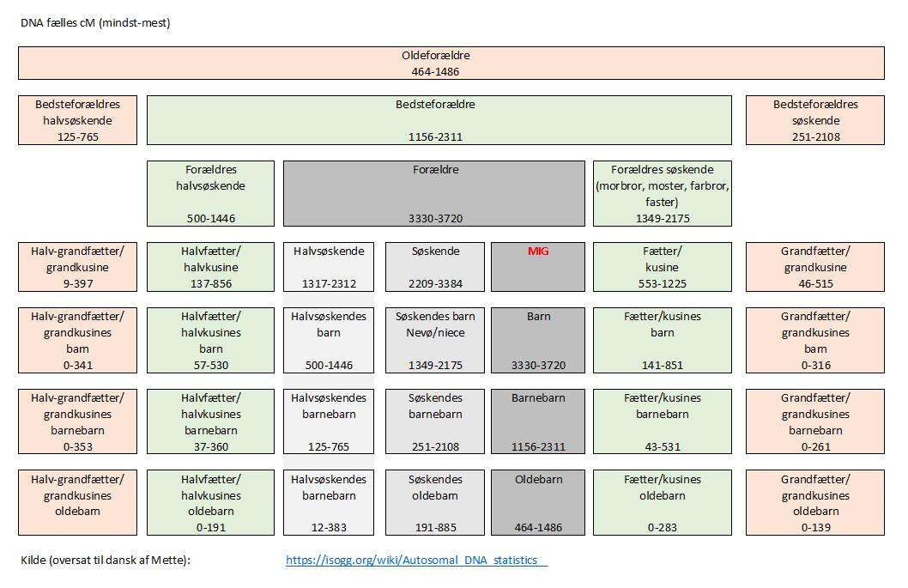908x588 pixels.
Task: Click the Barnebarn 1156-2311 cell
Action: 537,421
